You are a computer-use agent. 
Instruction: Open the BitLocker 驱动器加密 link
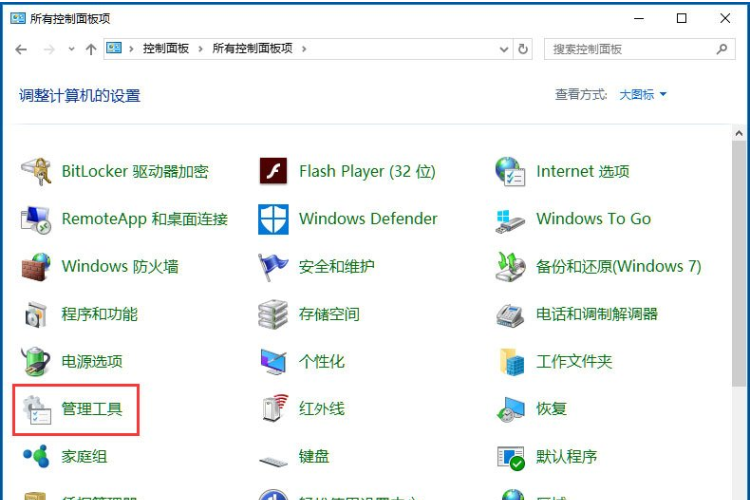[x=135, y=171]
